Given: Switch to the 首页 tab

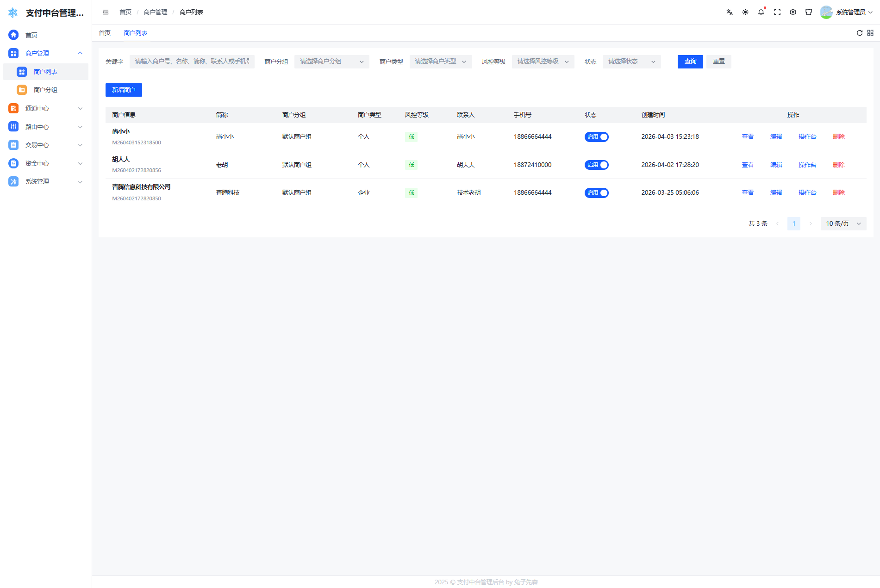Looking at the screenshot, I should [x=105, y=33].
